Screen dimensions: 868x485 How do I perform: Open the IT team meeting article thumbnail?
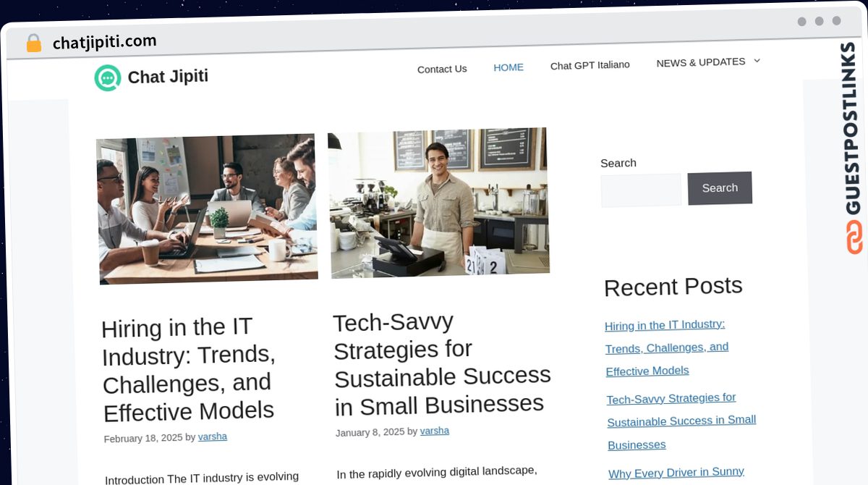coord(207,208)
